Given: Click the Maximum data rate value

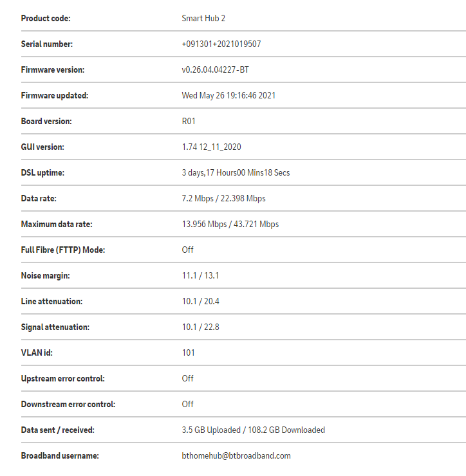Looking at the screenshot, I should pos(230,224).
